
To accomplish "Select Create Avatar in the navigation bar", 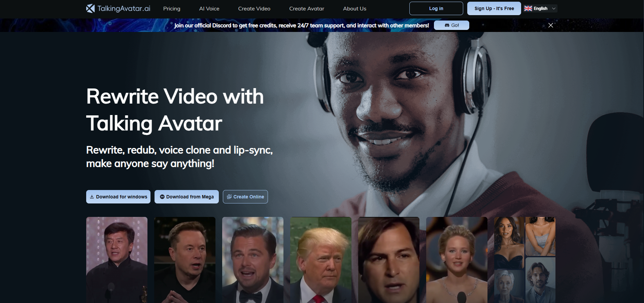I will pos(306,9).
